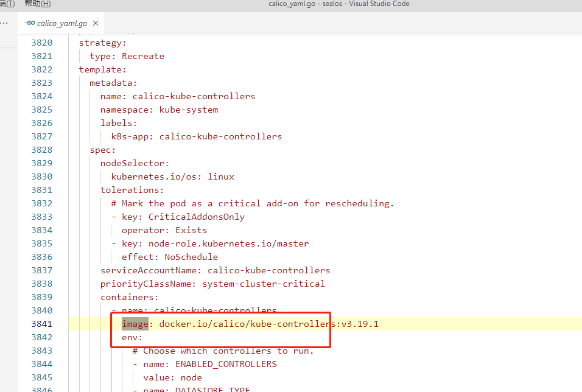Open the 终端(T) Terminal menu
This screenshot has width=582, height=392.
(6, 4)
